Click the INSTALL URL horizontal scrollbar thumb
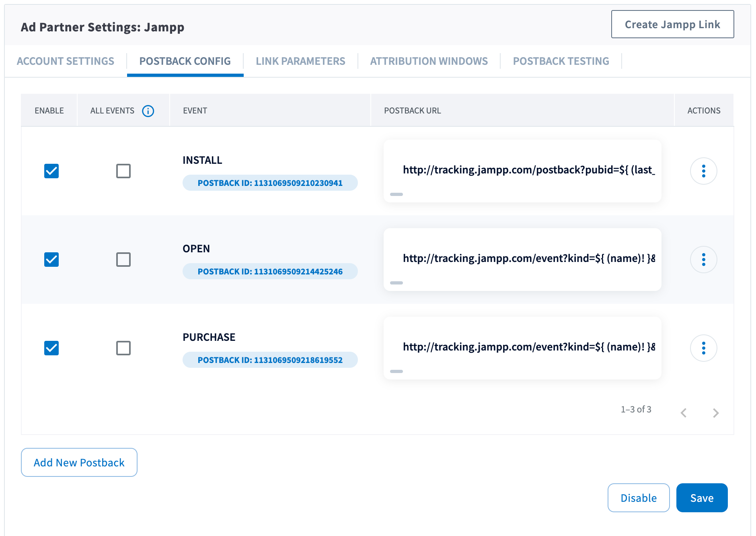 (x=396, y=194)
